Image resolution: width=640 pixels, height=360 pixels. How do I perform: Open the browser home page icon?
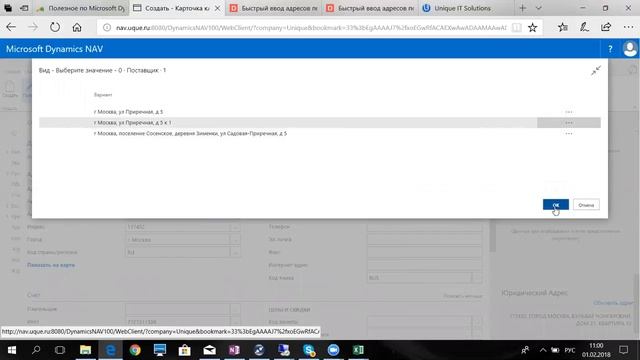[x=77, y=27]
